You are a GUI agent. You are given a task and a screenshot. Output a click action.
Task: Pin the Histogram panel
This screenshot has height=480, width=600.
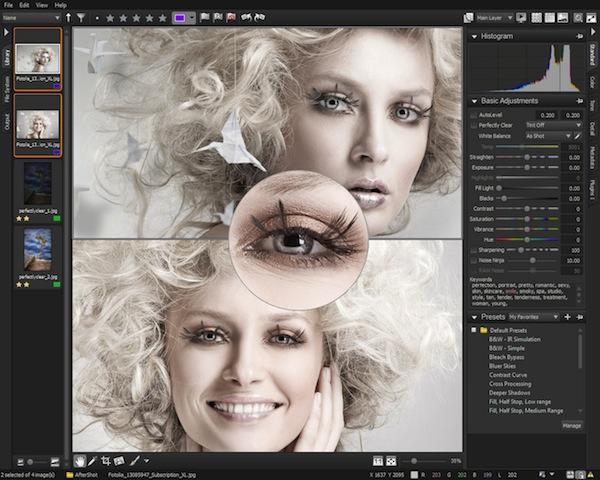click(x=579, y=36)
